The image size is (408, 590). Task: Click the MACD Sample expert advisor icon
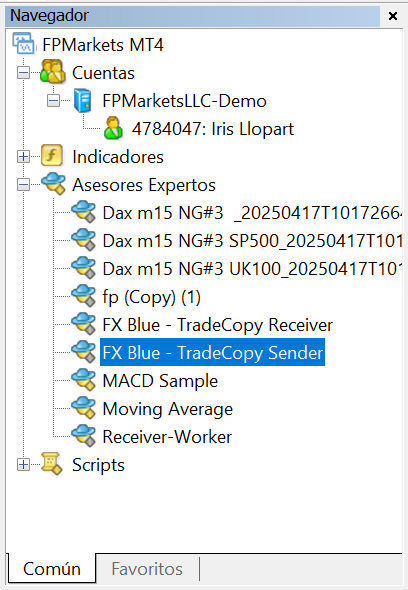[x=84, y=380]
